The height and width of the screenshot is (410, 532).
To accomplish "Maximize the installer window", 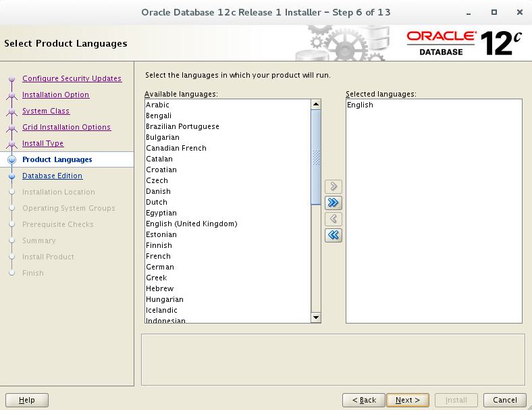I will tap(494, 12).
